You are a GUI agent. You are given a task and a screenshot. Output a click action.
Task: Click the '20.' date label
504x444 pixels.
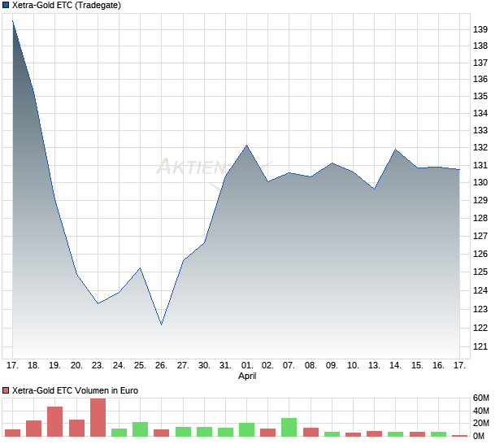(76, 366)
